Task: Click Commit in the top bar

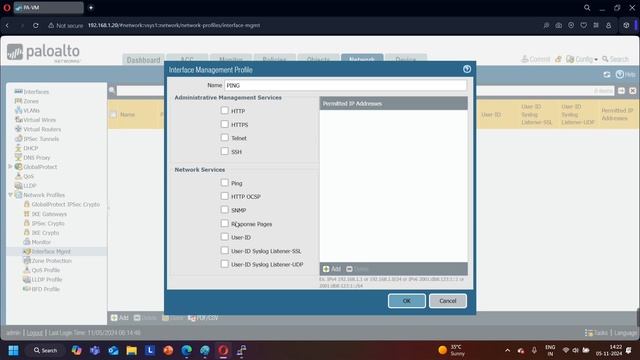Action: pos(536,59)
